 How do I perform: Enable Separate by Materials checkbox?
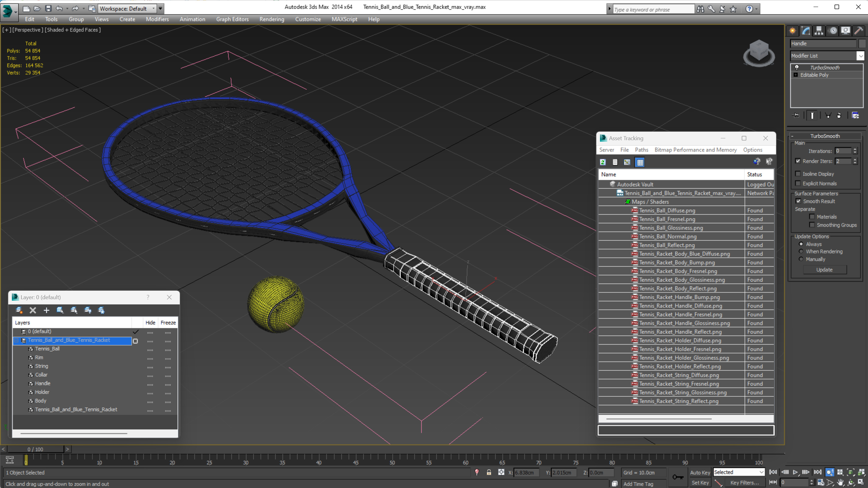(812, 216)
